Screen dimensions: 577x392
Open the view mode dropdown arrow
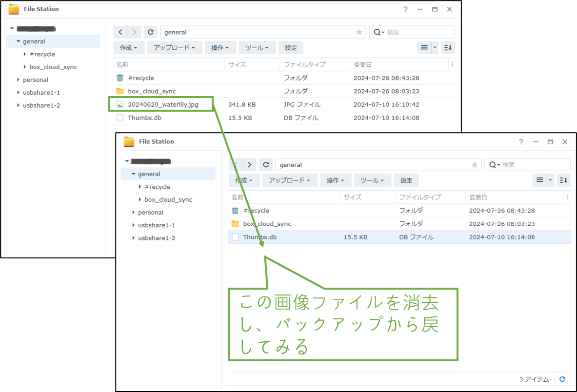(x=435, y=47)
